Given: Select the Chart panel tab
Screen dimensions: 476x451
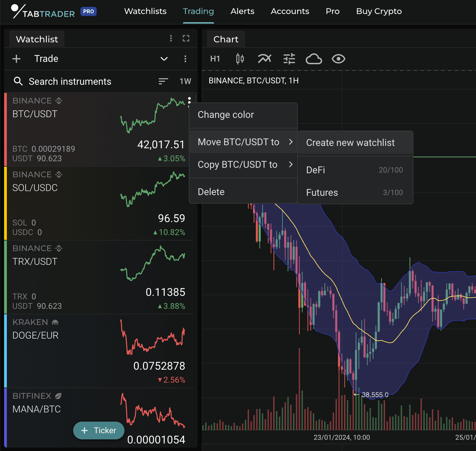Looking at the screenshot, I should pos(226,39).
